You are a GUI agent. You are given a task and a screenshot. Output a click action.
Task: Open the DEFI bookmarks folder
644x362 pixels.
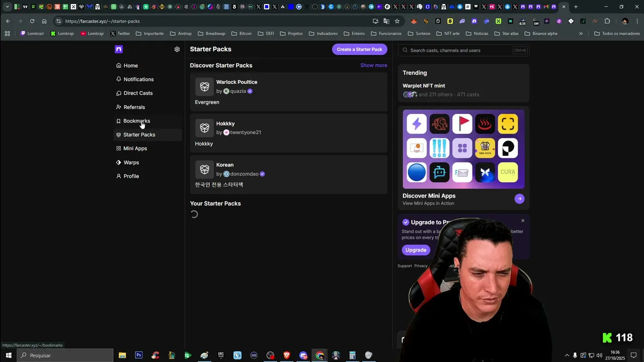coord(266,34)
